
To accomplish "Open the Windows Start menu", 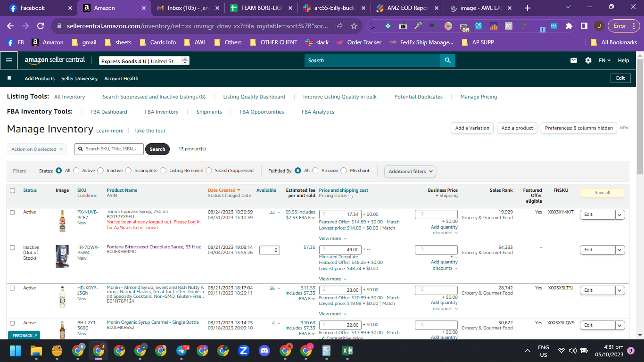I will point(16,351).
